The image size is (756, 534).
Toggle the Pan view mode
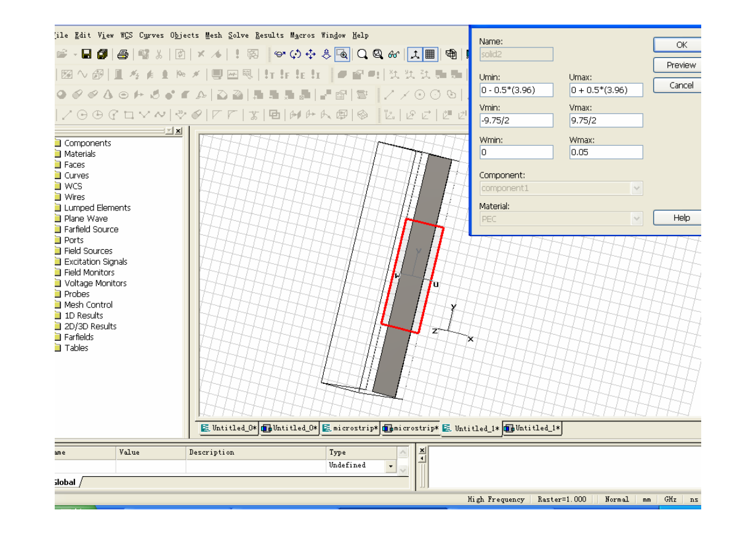311,54
